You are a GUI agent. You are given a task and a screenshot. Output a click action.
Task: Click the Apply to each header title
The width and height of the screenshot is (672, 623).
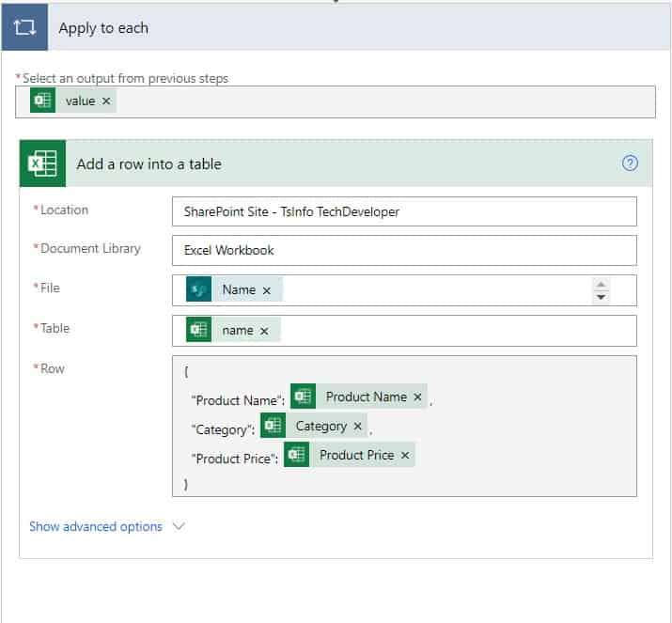click(103, 28)
